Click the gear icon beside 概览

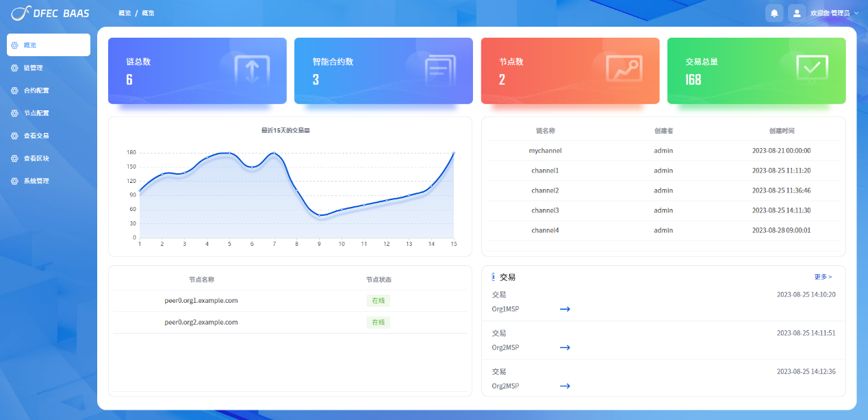15,45
